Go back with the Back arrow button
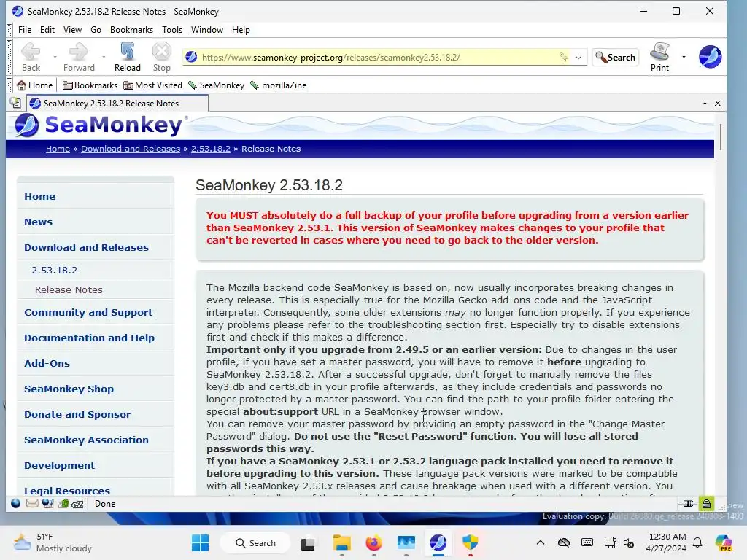Viewport: 747px width, 560px height. pos(31,57)
